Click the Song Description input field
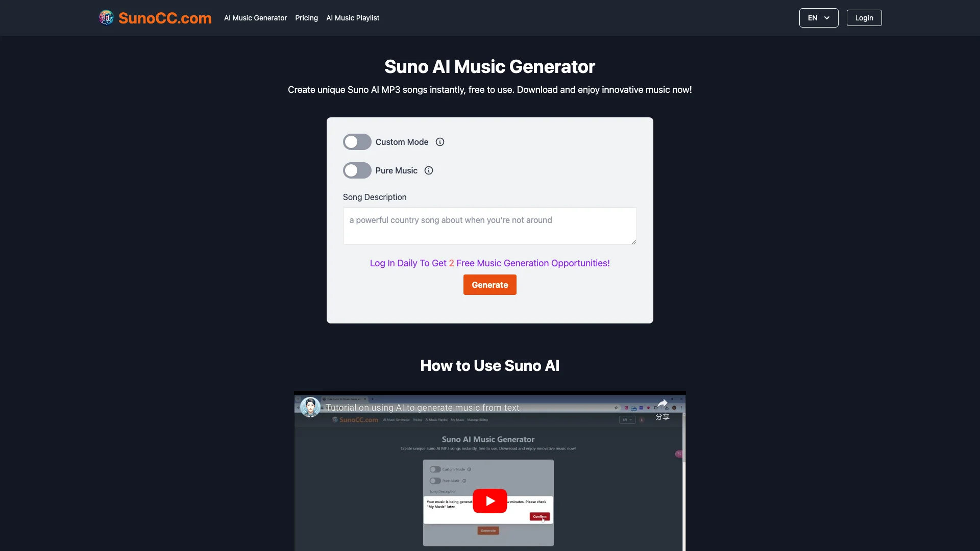 (490, 226)
